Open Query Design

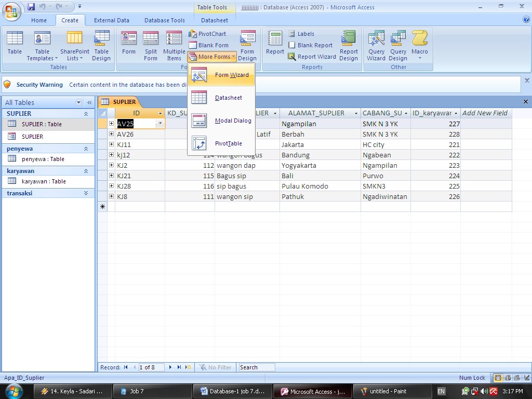coord(398,46)
